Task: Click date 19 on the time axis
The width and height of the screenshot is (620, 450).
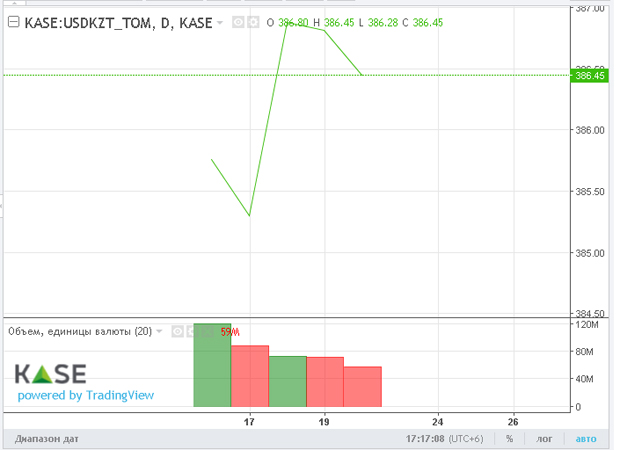Action: tap(324, 422)
